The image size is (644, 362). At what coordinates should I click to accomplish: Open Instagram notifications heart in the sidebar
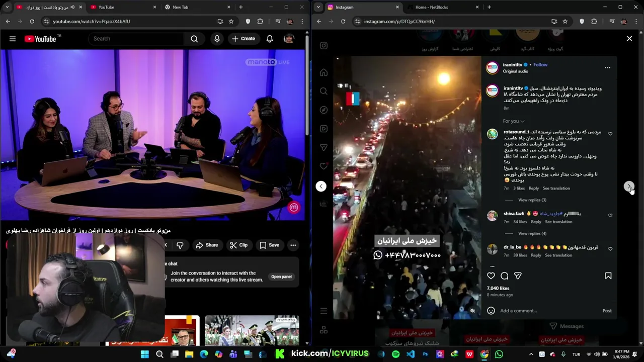(324, 166)
